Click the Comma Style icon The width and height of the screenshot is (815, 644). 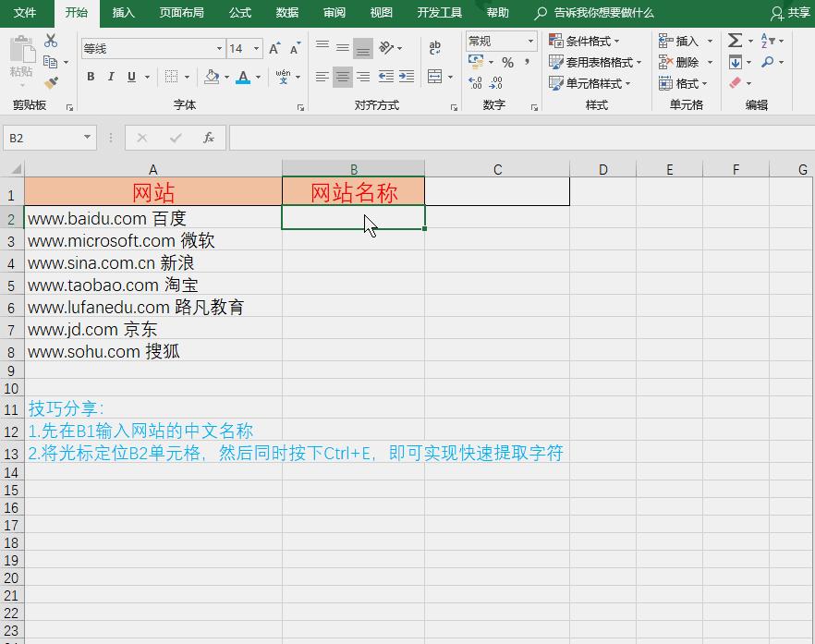[x=527, y=61]
